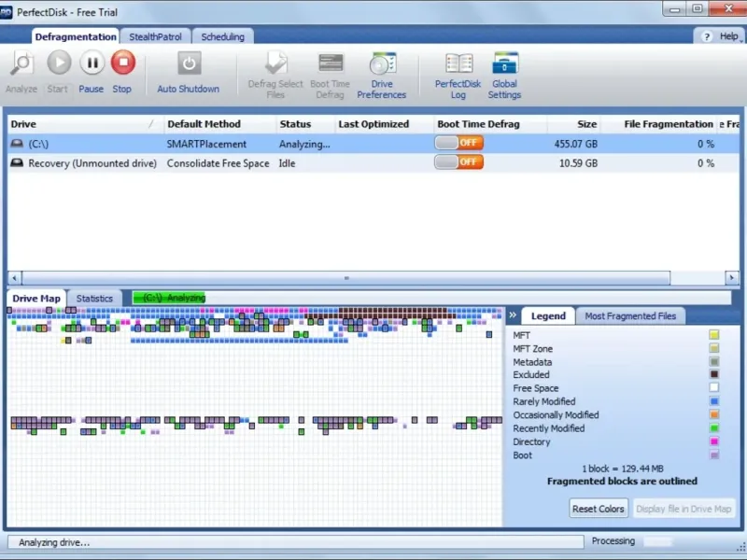
Task: Pick the Directory magenta color swatch
Action: click(x=713, y=442)
